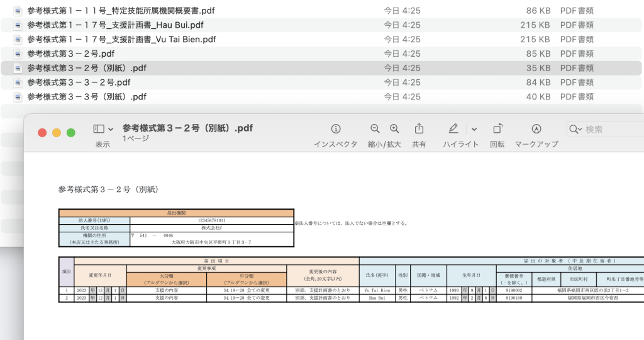Viewport: 644px width, 340px height.
Task: Click the name cell Vu Tai Bien
Action: [377, 290]
